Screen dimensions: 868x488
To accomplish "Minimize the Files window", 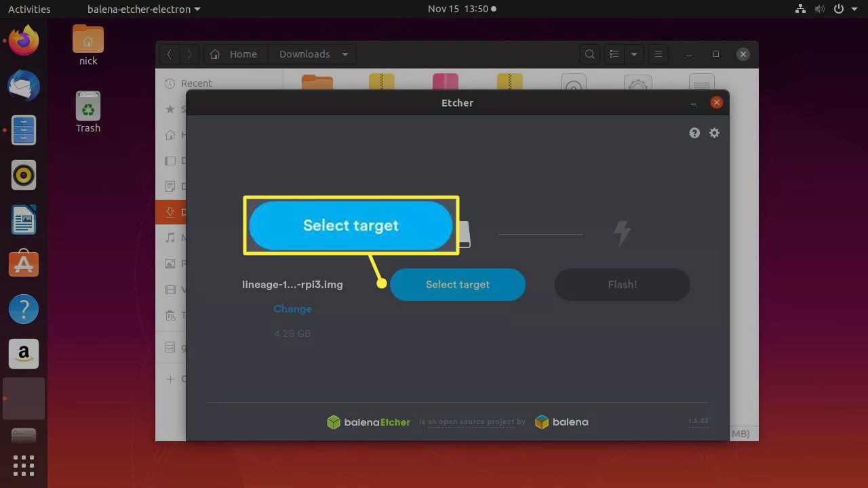I will coord(689,54).
